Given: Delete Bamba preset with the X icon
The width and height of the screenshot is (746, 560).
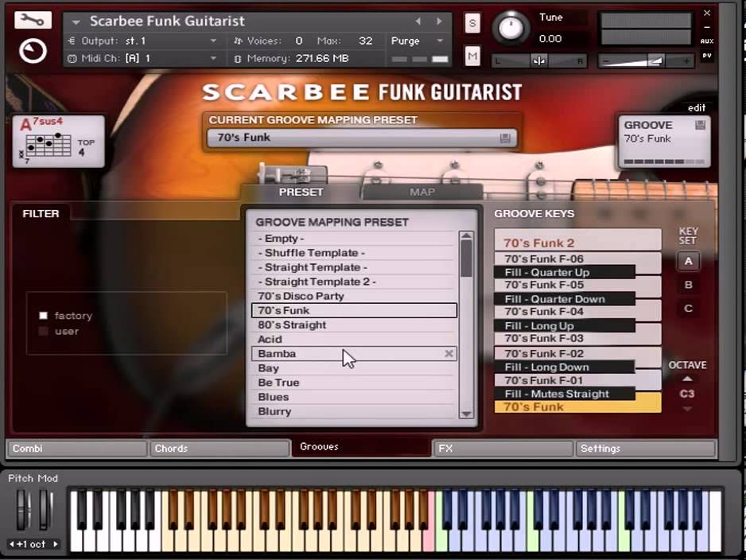Looking at the screenshot, I should [x=449, y=353].
